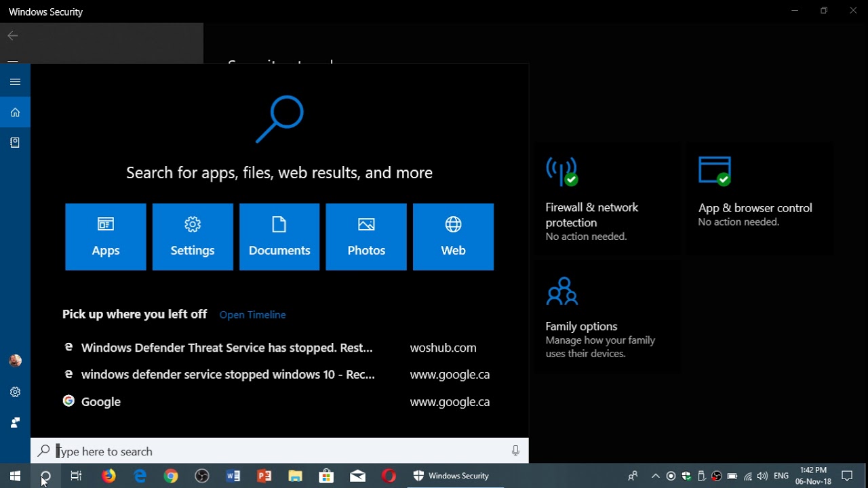
Task: Click the user account avatar in Cortana sidebar
Action: 15,361
